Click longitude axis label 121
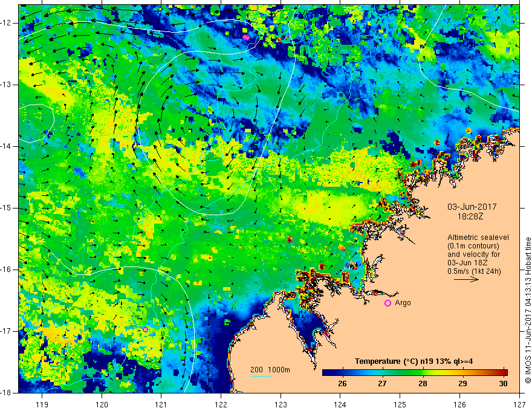532x411 pixels. pos(161,404)
